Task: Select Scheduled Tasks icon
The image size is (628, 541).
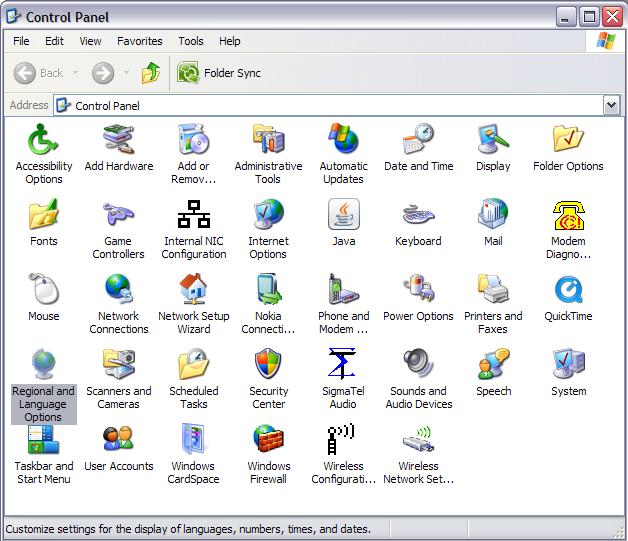Action: point(193,364)
